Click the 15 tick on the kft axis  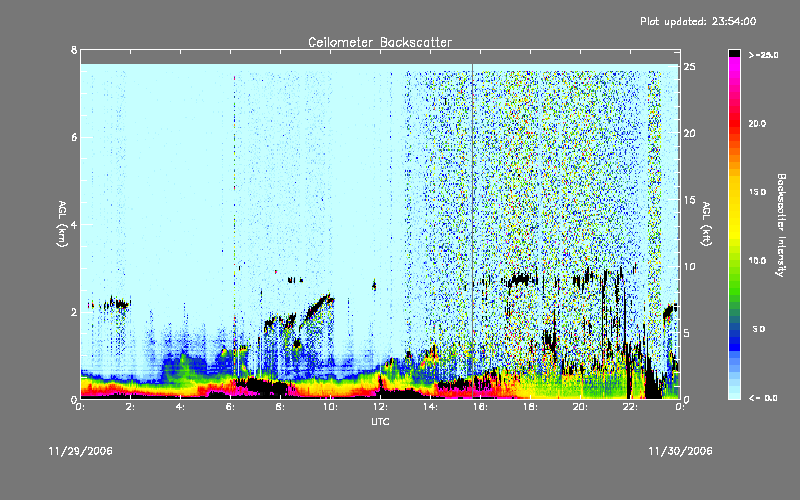pos(689,200)
